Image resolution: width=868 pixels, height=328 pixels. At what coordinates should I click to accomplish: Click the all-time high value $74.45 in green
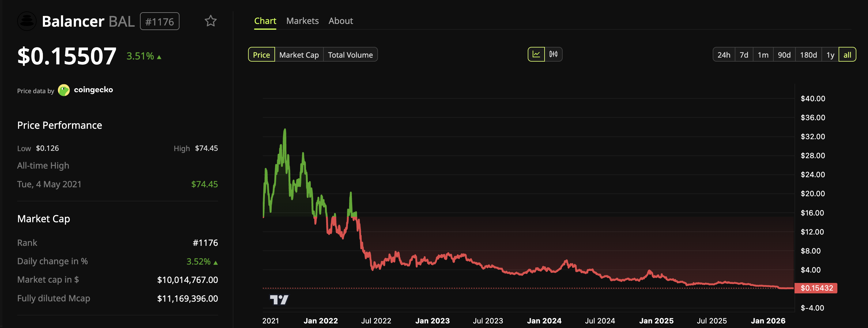point(205,184)
